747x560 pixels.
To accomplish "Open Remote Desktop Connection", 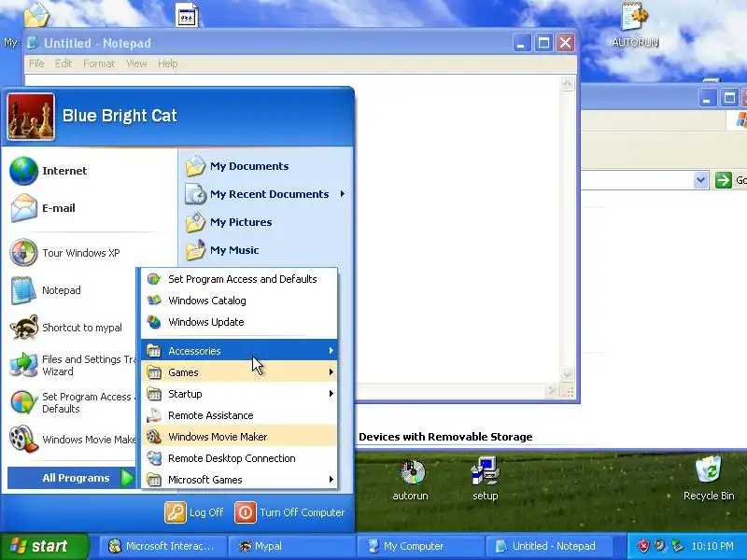I will coord(239,458).
